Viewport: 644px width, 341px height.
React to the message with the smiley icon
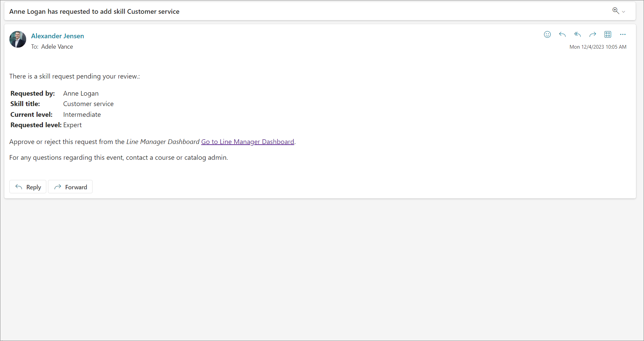coord(547,35)
